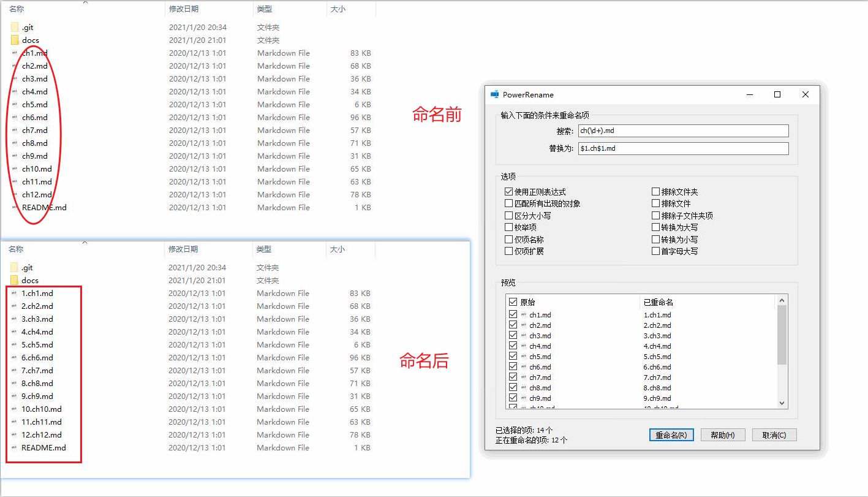Click the ch7.md file icon in upper Explorer list
Image resolution: width=868 pixels, height=497 pixels.
point(15,131)
